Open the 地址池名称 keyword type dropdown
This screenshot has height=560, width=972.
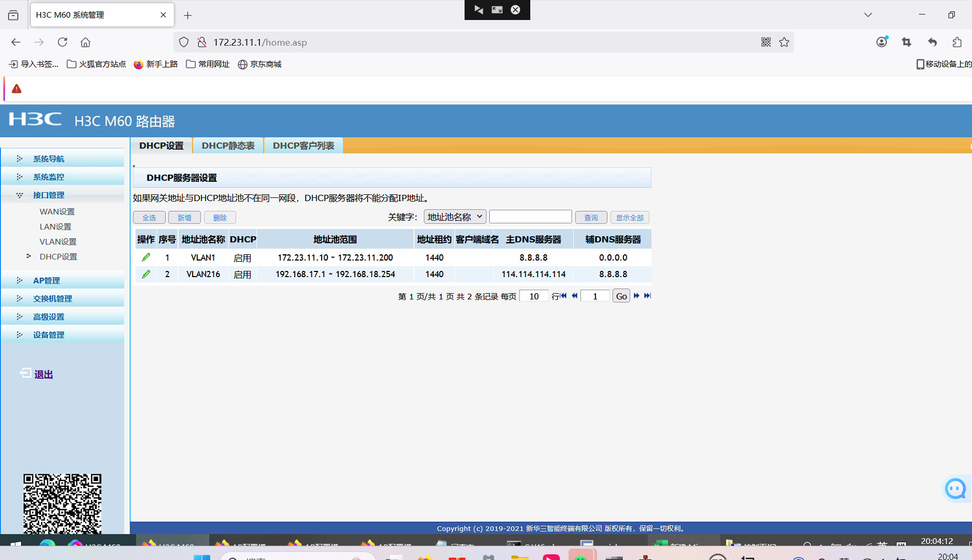[x=455, y=217]
